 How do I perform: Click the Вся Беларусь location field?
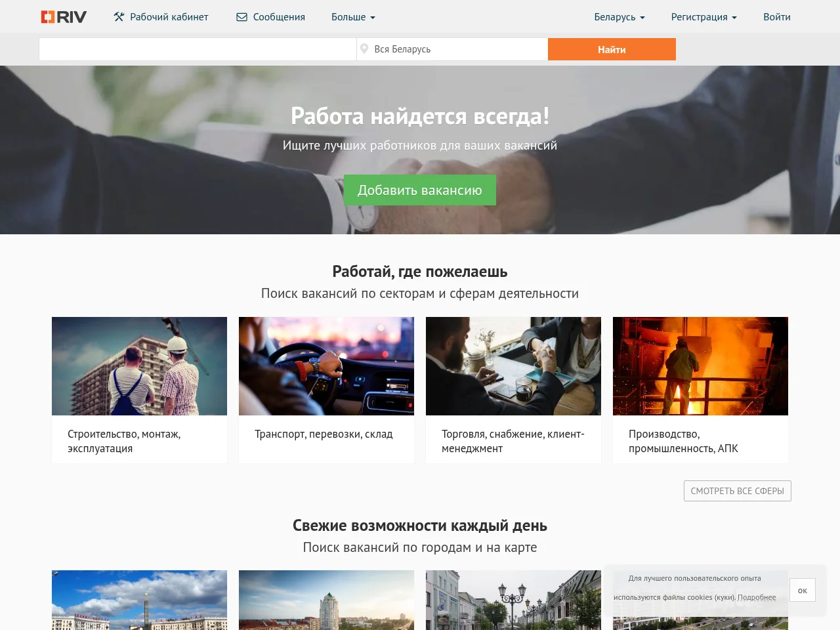(x=452, y=49)
